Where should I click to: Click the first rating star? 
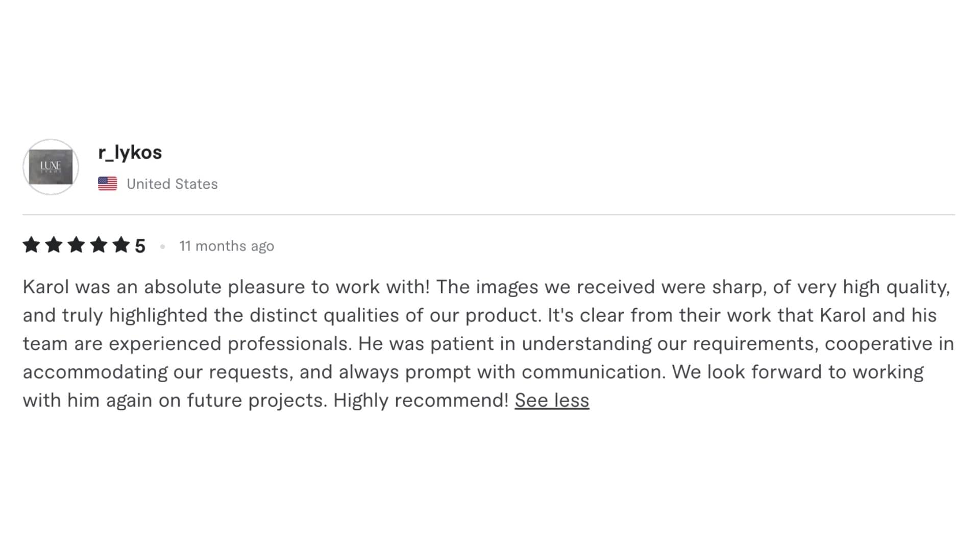pyautogui.click(x=32, y=245)
